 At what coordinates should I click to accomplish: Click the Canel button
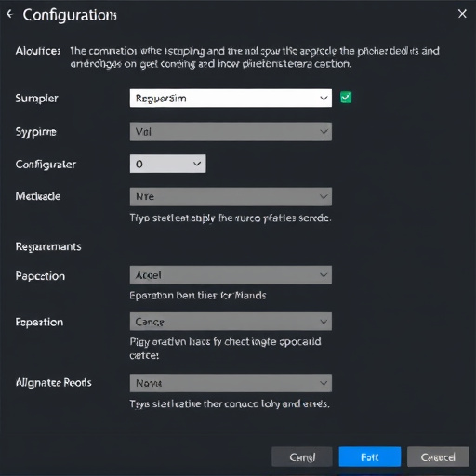302,456
